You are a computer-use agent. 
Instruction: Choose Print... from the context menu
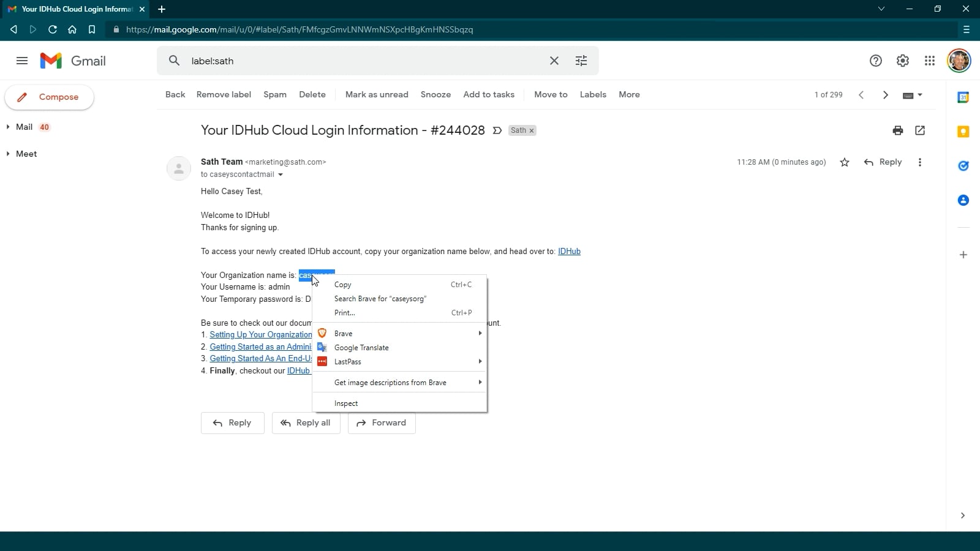click(x=399, y=313)
